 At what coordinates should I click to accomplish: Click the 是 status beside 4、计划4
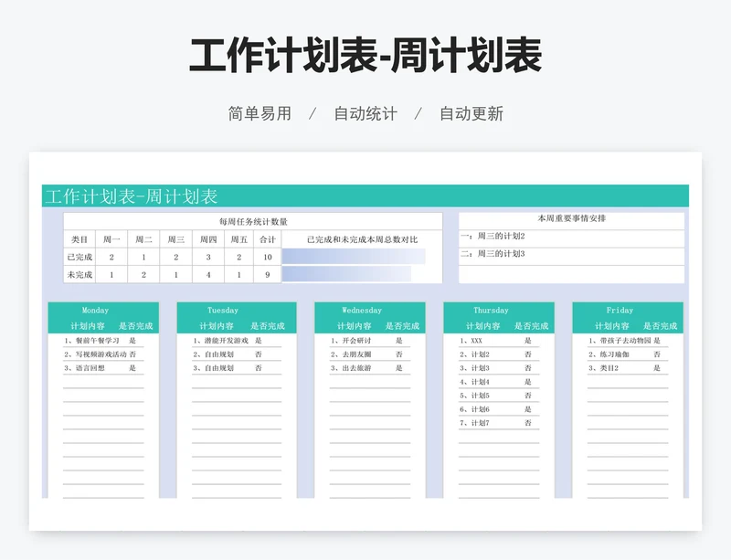point(528,382)
